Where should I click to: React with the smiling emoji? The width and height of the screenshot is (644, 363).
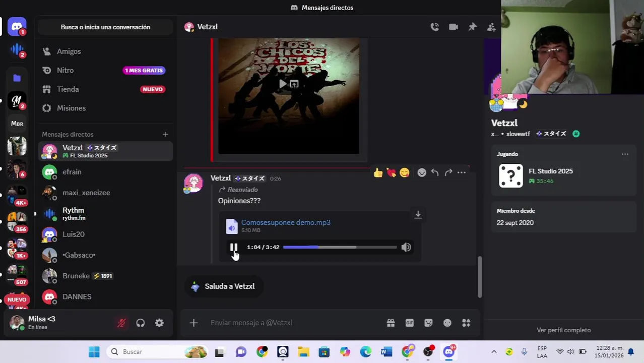tap(404, 173)
